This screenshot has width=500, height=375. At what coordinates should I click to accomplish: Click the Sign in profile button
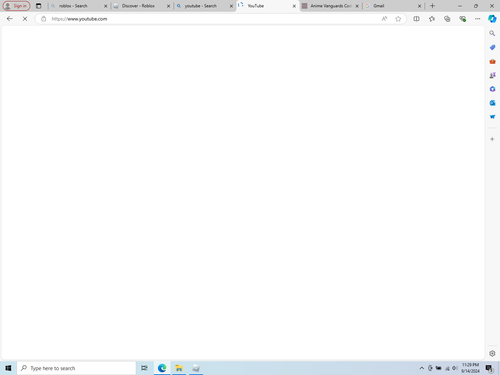16,6
